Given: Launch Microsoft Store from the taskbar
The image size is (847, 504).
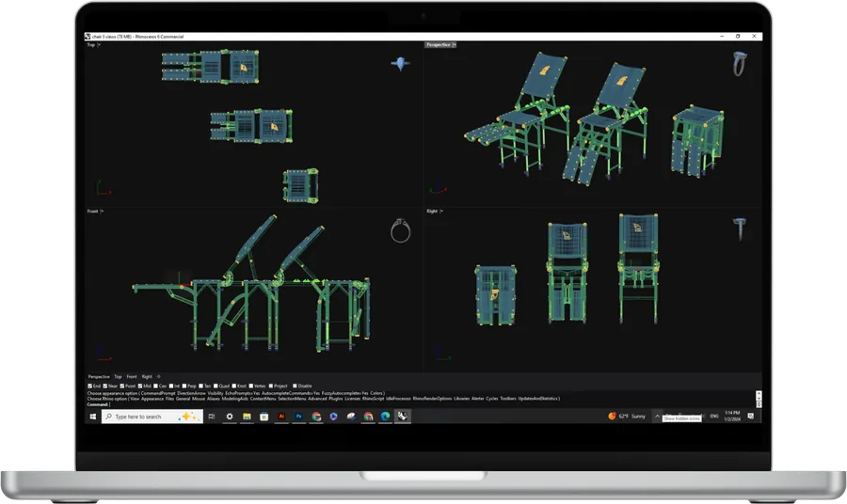Looking at the screenshot, I should tap(264, 417).
